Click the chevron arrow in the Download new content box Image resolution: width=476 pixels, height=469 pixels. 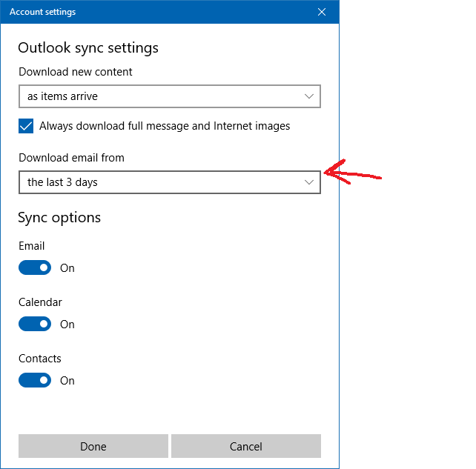coord(309,96)
